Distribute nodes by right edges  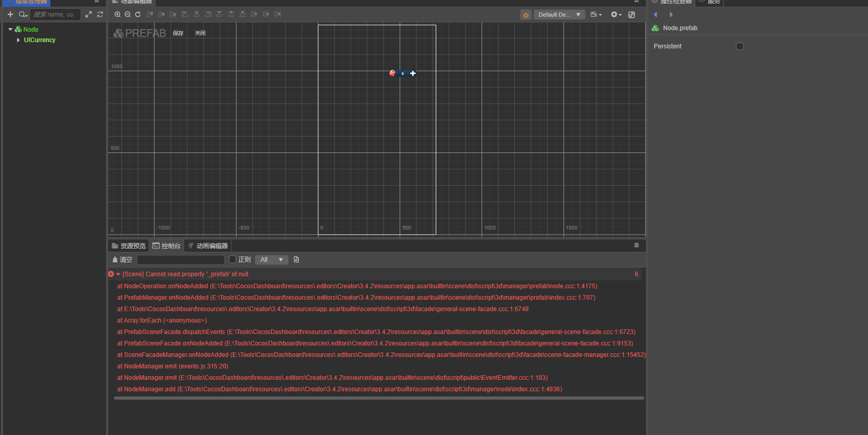(278, 14)
